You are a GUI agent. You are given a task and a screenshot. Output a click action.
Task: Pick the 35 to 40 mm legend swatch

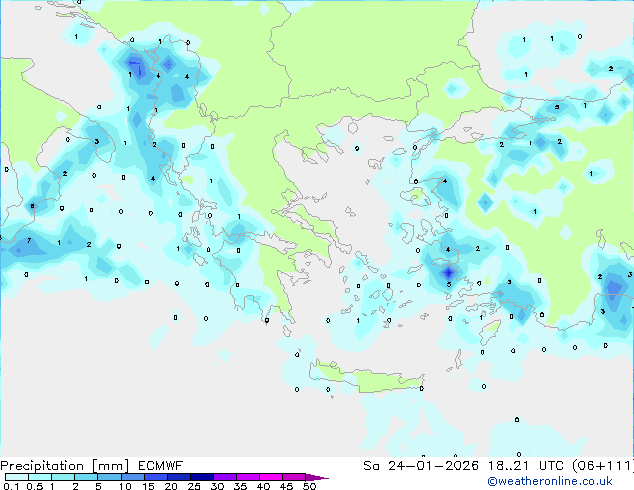[248, 477]
